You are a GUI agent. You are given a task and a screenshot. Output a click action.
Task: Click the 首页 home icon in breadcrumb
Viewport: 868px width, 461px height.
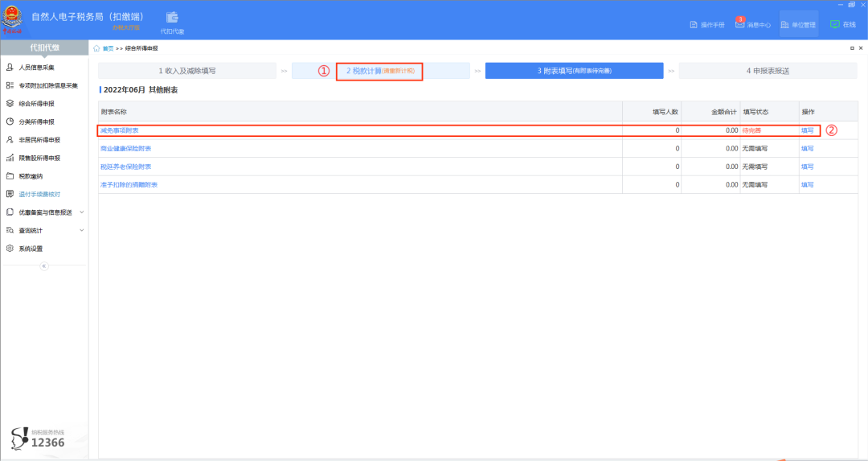click(97, 48)
